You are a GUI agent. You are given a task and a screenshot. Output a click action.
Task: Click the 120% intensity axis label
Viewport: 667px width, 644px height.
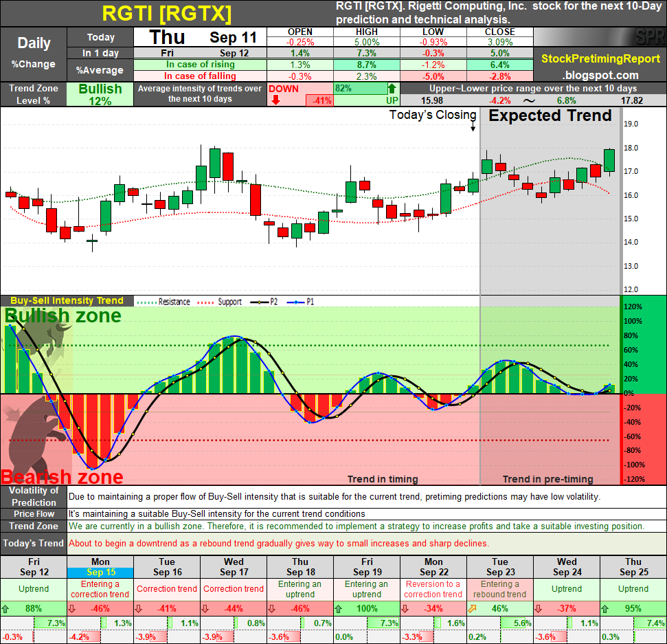click(633, 307)
